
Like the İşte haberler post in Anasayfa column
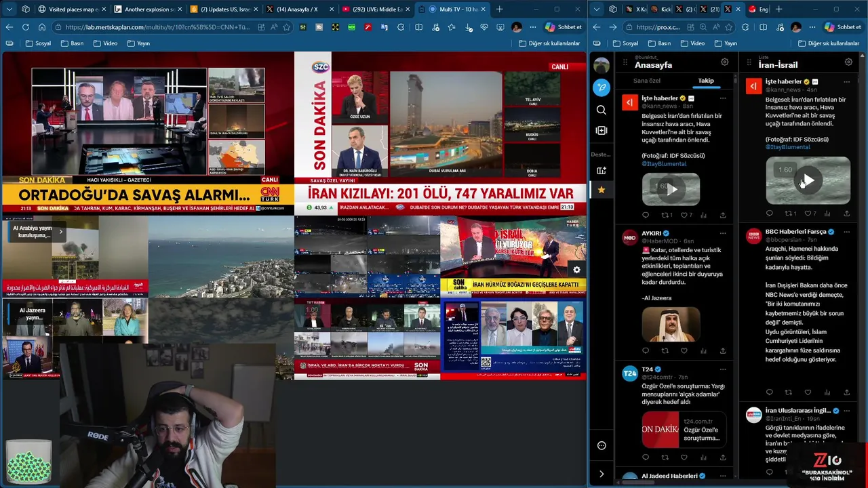tap(684, 216)
